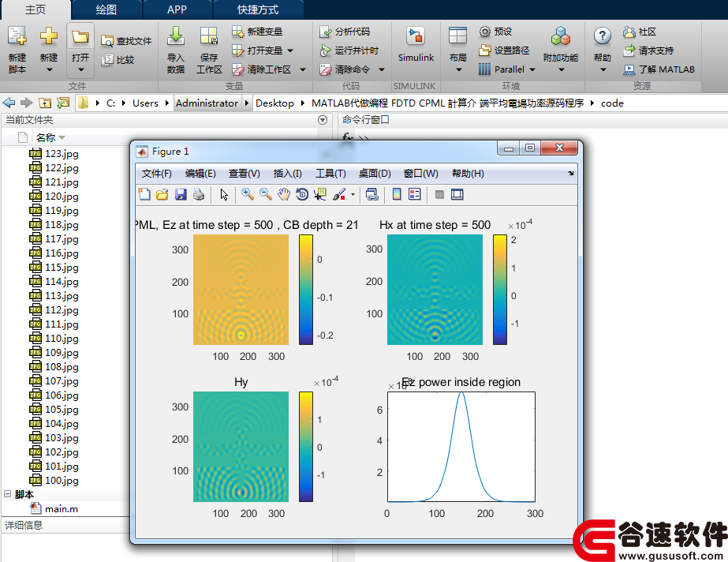Collapse the Scripts (脚本) group

click(x=7, y=494)
